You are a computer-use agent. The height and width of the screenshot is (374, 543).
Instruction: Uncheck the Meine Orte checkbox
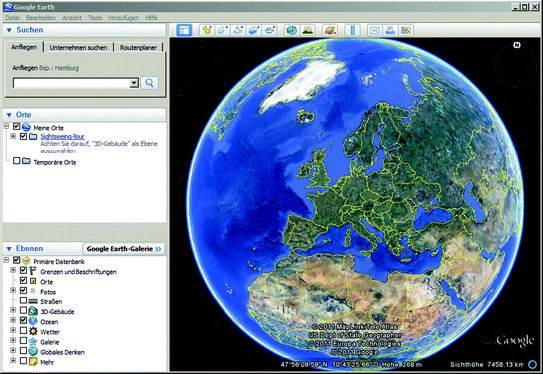16,126
